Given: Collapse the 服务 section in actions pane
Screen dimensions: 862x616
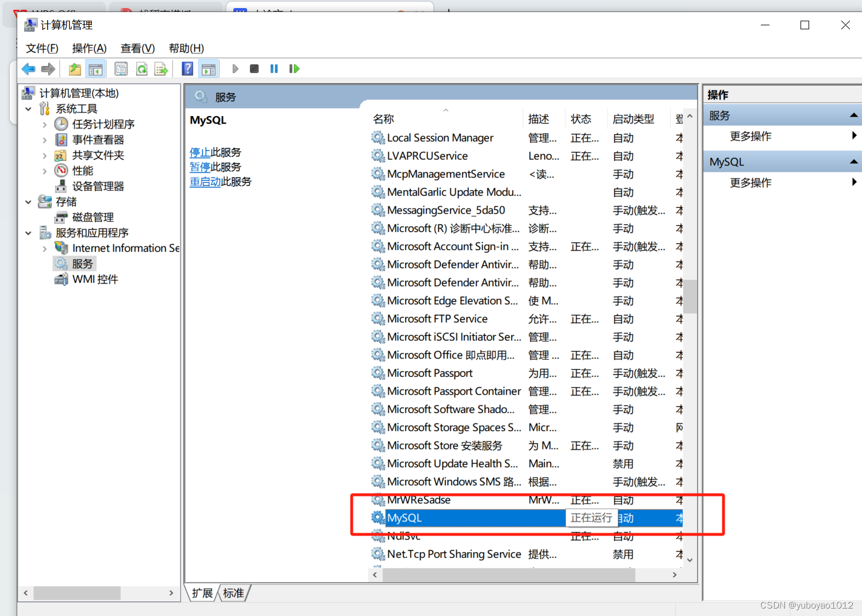Looking at the screenshot, I should click(854, 115).
